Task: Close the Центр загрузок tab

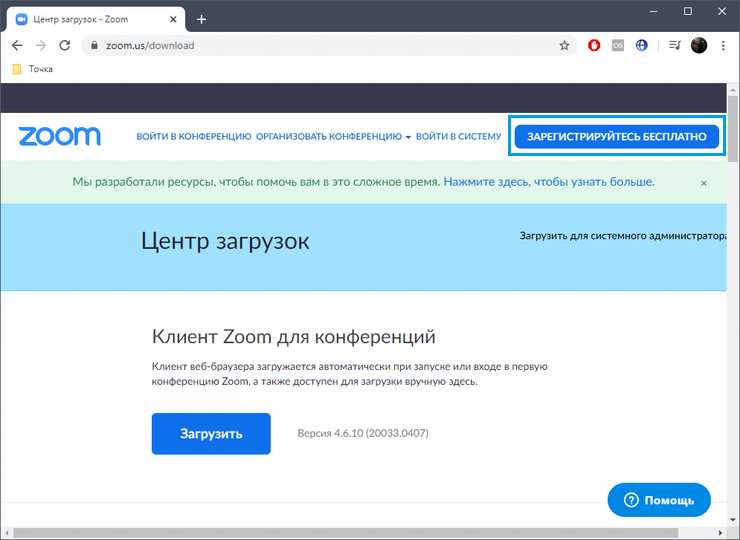Action: pos(173,19)
